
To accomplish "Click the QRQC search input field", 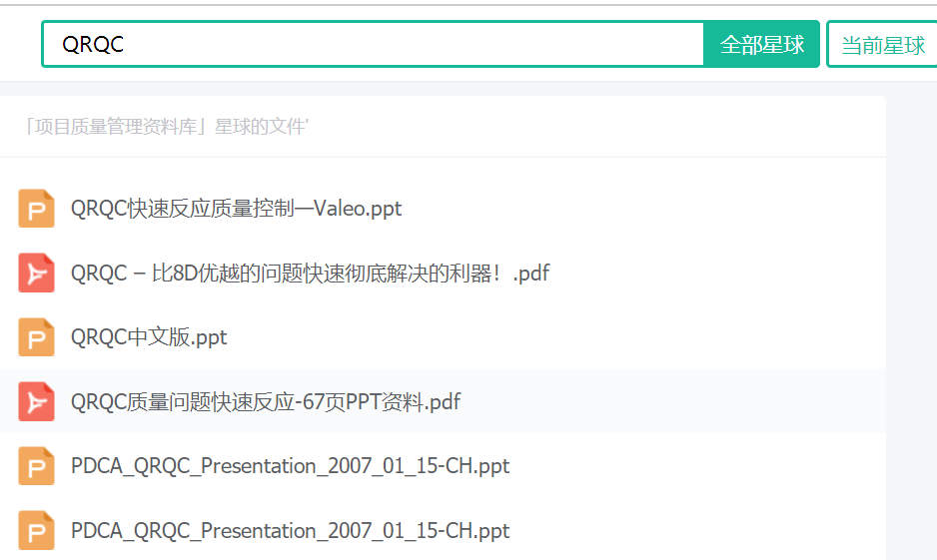I will 374,44.
